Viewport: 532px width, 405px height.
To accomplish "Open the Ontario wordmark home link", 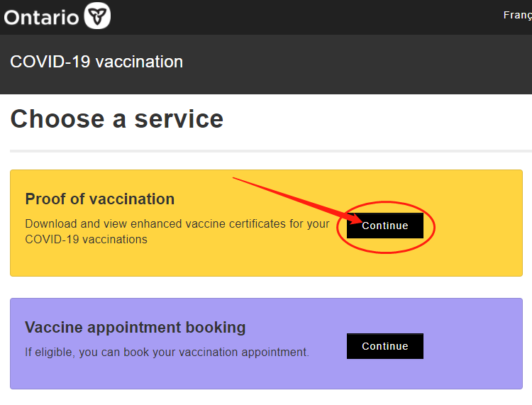I will [57, 16].
